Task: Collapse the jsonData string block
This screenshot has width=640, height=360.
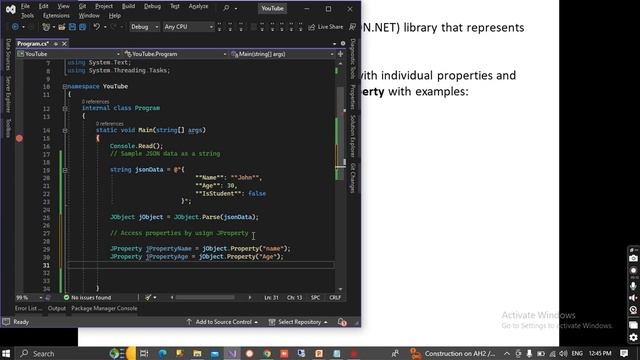Action: (64, 170)
